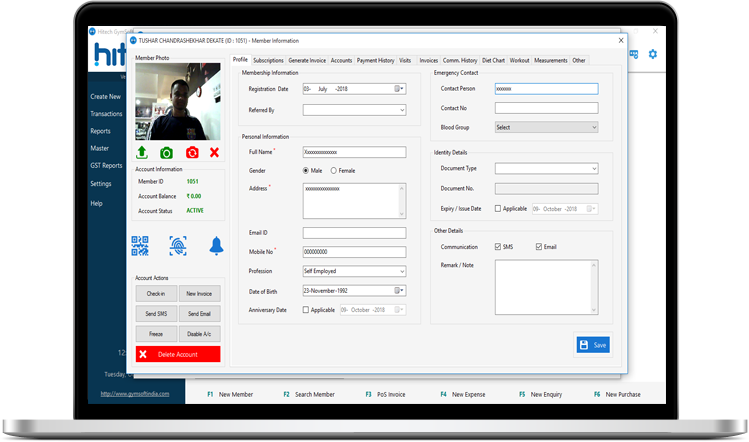Image resolution: width=749 pixels, height=442 pixels.
Task: Open the Workout tab
Action: pos(519,60)
